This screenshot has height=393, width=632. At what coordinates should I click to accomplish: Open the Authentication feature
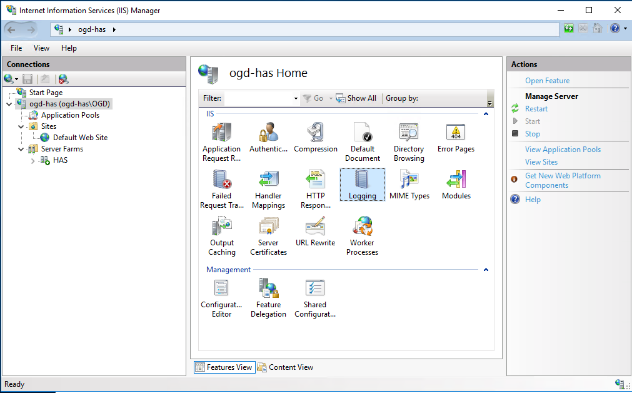coord(268,137)
